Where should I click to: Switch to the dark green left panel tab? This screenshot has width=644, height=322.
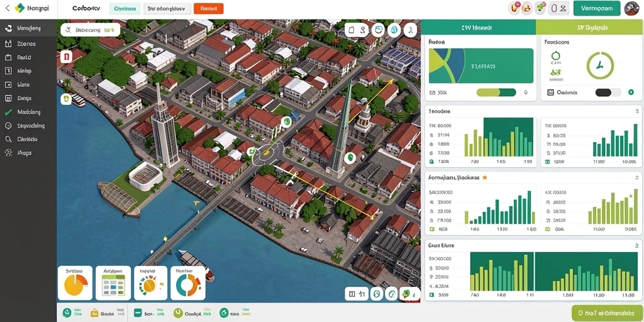pos(479,28)
